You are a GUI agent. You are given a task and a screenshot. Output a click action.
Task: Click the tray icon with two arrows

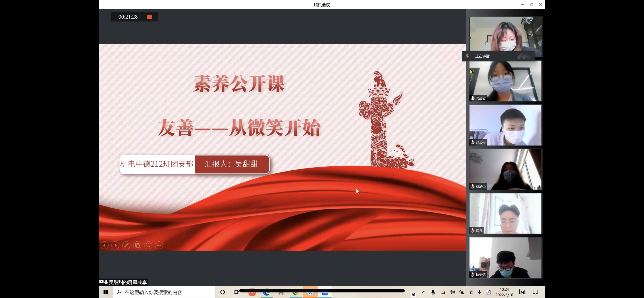point(471,292)
